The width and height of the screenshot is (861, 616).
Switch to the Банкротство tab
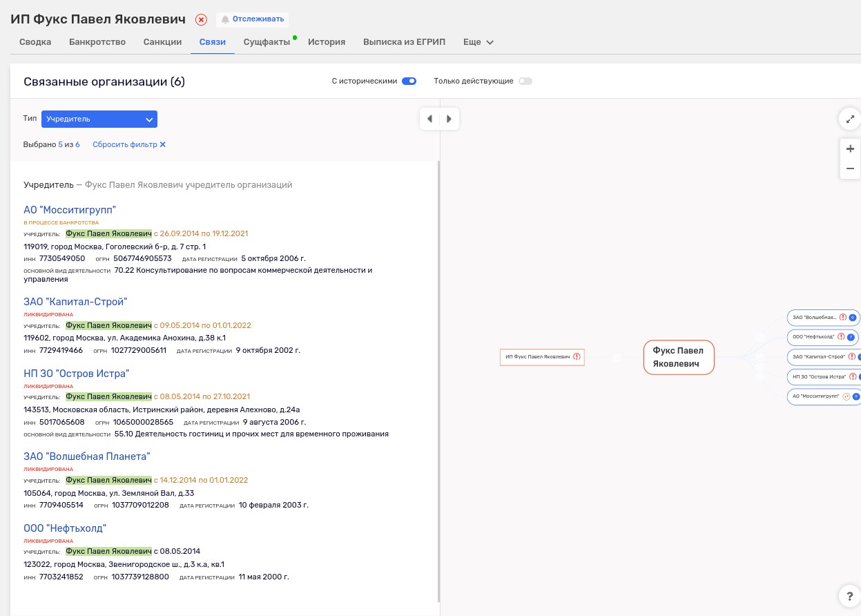tap(97, 42)
